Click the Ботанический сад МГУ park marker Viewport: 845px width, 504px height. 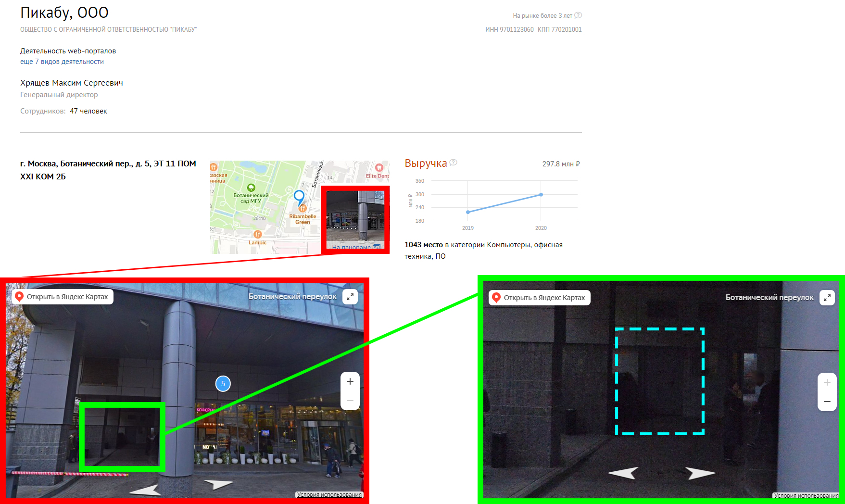[251, 188]
